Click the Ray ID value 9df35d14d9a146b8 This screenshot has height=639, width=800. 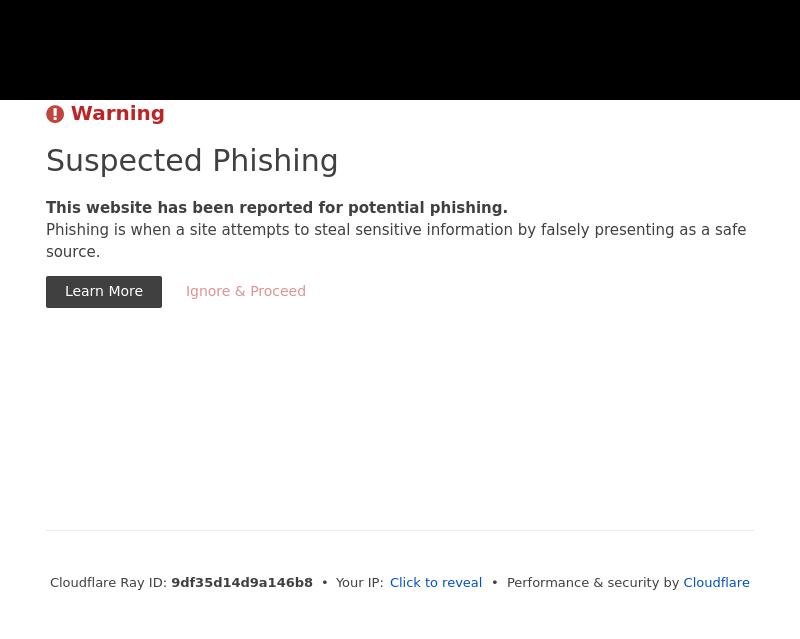tap(242, 583)
